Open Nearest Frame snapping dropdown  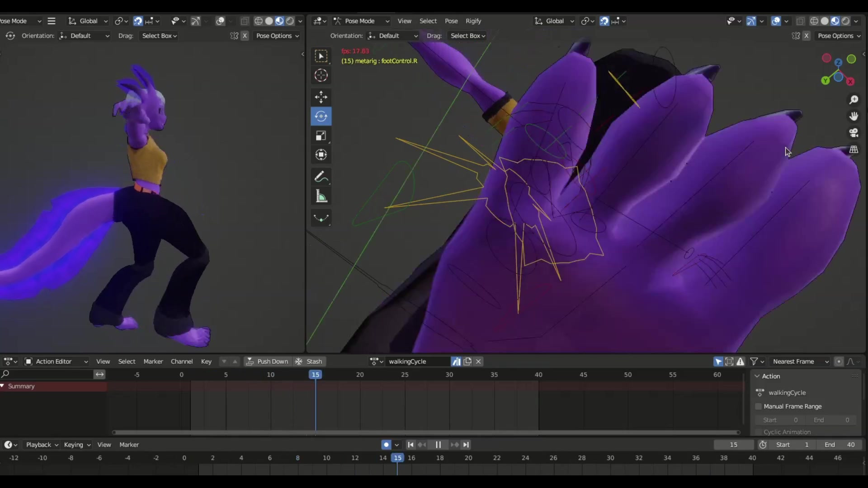pos(801,361)
